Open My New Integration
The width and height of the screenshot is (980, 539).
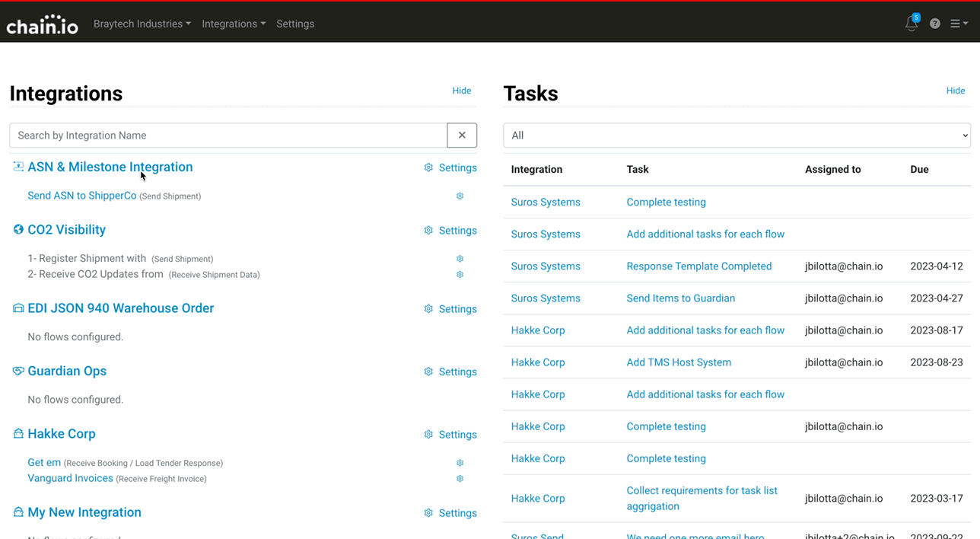click(84, 512)
